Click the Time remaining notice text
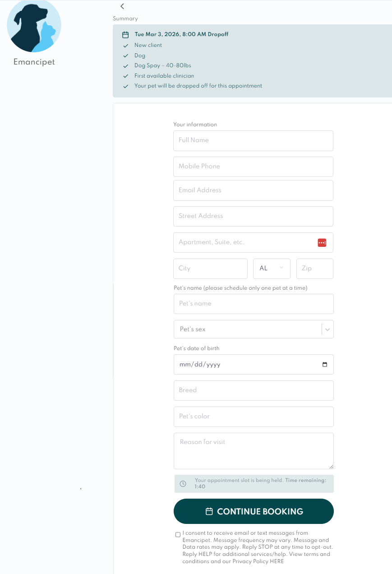 coord(260,484)
